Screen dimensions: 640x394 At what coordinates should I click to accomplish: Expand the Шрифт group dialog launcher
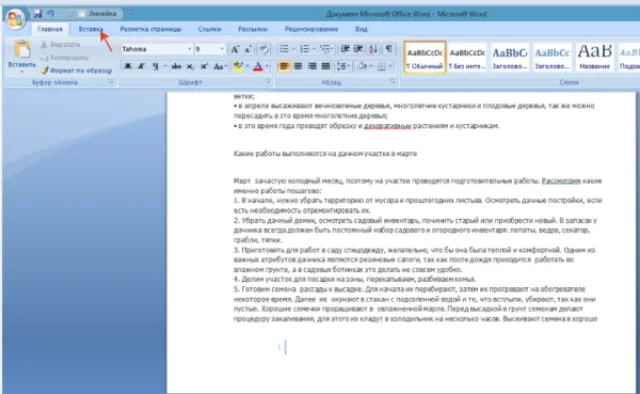coord(268,82)
